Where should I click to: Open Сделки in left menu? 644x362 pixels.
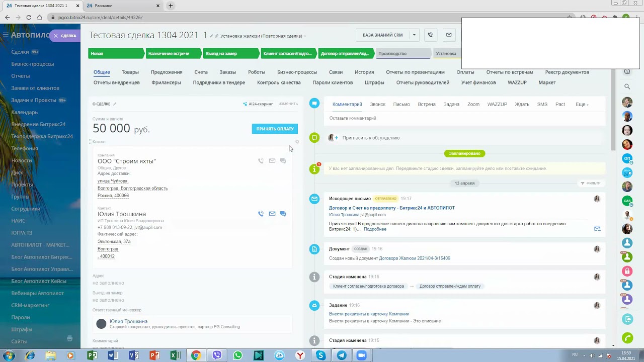pyautogui.click(x=20, y=52)
